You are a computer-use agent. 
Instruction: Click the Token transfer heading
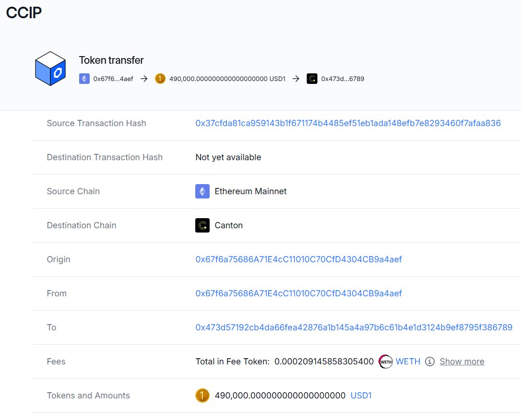[111, 60]
